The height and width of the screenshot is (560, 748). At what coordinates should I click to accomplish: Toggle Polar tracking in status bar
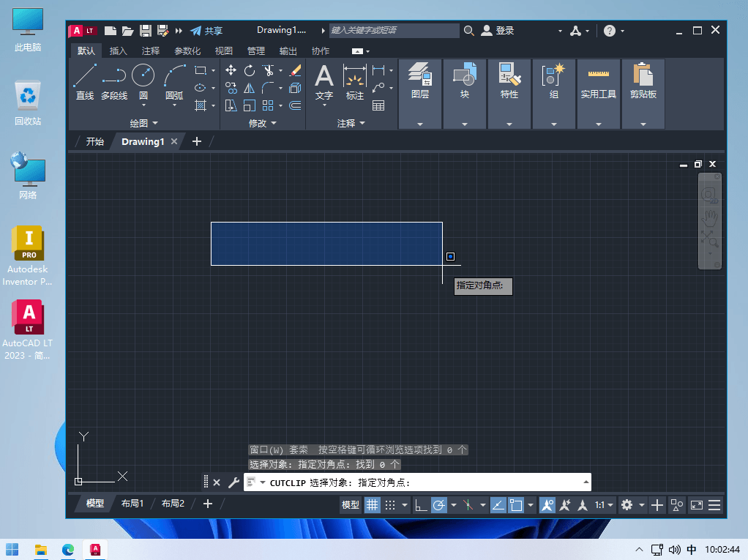coord(439,505)
